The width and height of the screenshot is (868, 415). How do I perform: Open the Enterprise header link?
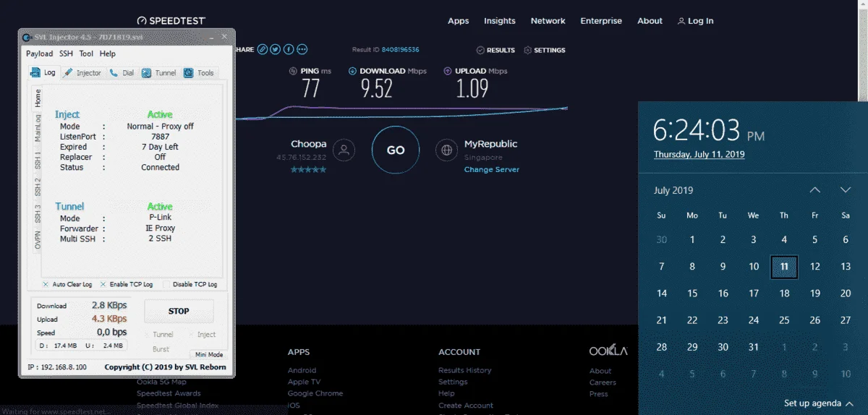coord(601,21)
